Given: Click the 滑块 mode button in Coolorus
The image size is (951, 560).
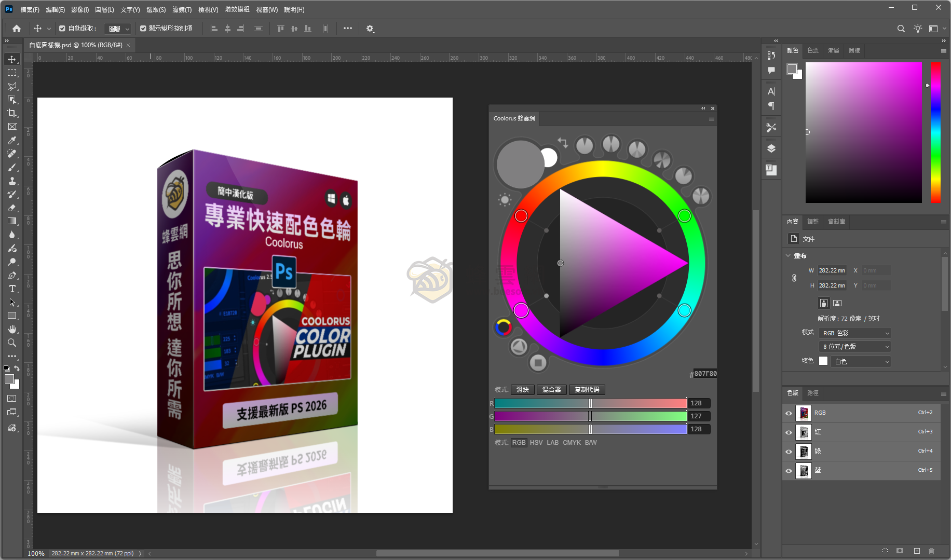Looking at the screenshot, I should [x=523, y=390].
